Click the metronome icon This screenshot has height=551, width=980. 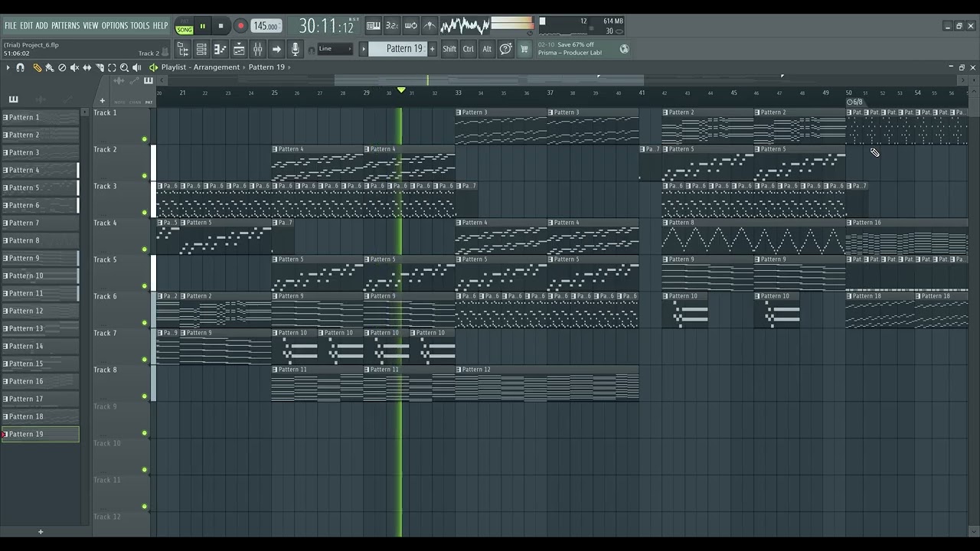click(430, 26)
